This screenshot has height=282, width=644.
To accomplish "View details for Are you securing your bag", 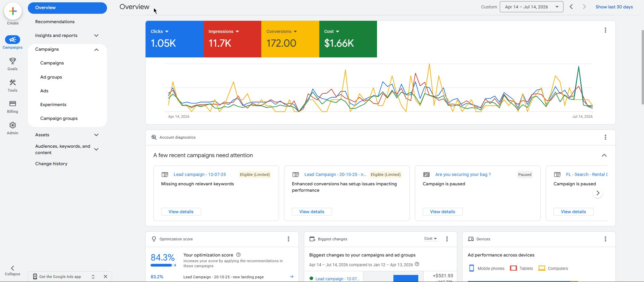I will (442, 212).
